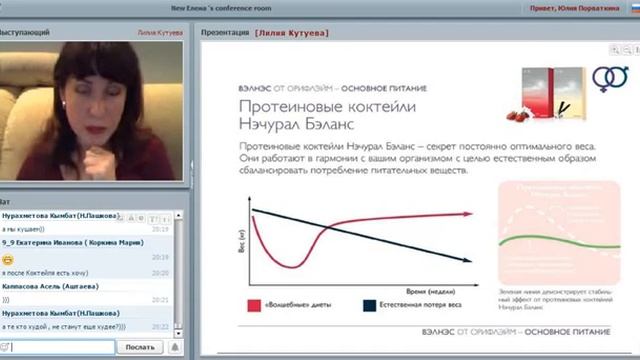Switch language via the Russian flag icon

(x=636, y=8)
